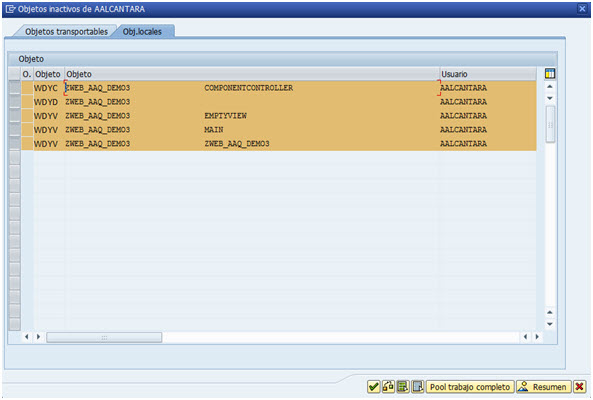Viewport: 593px width, 400px height.
Task: Click the left arrow at horizontal scrollbar far end
Action: click(x=525, y=336)
